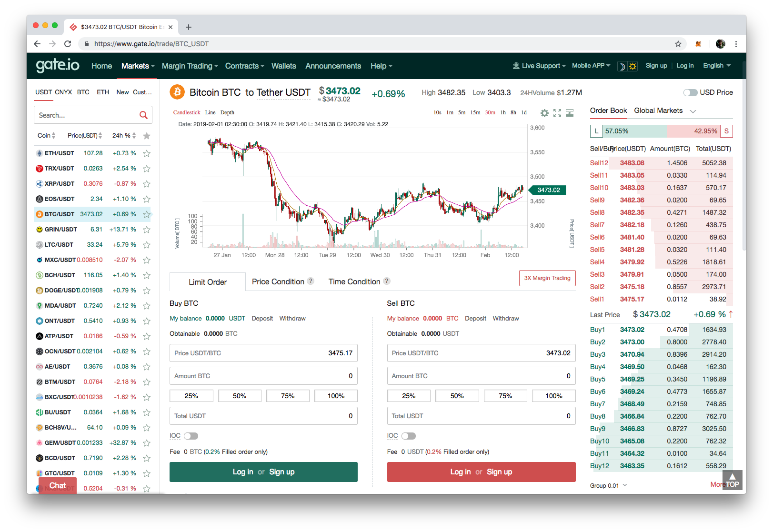Click the Sell12 order row at 3483.08
The width and height of the screenshot is (773, 532).
point(661,163)
